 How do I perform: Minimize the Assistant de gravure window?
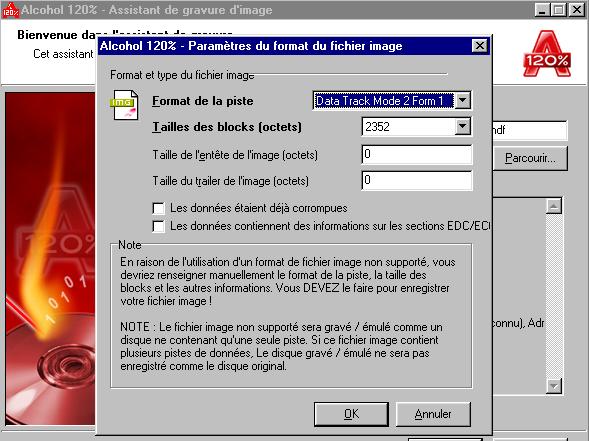pyautogui.click(x=542, y=10)
